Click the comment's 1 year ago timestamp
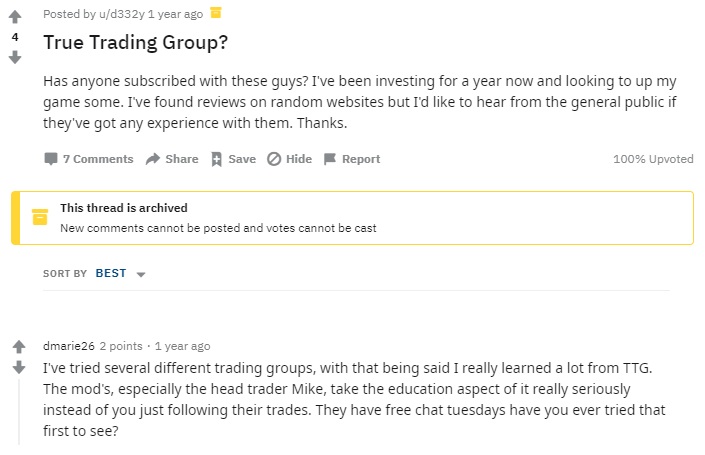The width and height of the screenshot is (705, 455). (x=183, y=346)
